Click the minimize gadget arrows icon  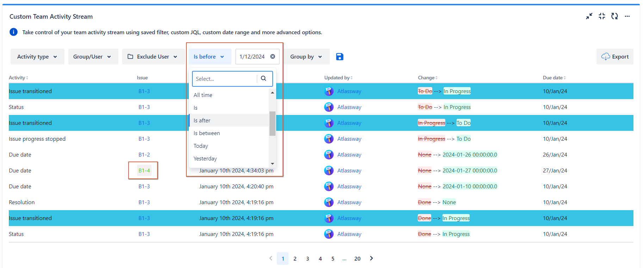[x=589, y=16]
